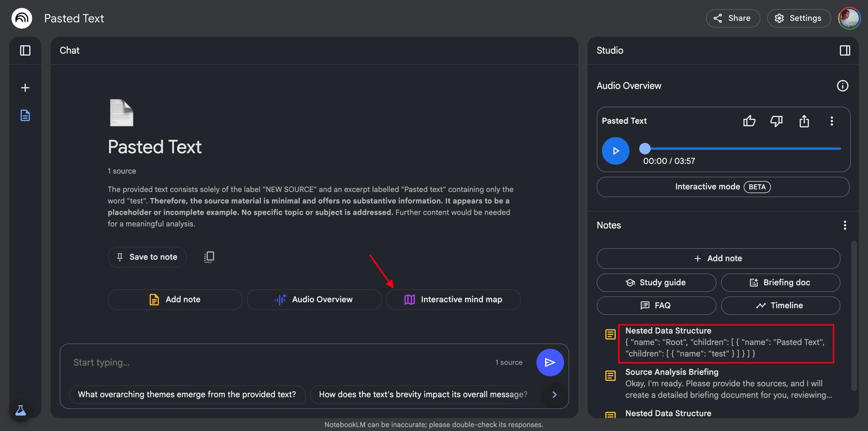This screenshot has width=868, height=431.
Task: Open Settings
Action: [x=799, y=18]
